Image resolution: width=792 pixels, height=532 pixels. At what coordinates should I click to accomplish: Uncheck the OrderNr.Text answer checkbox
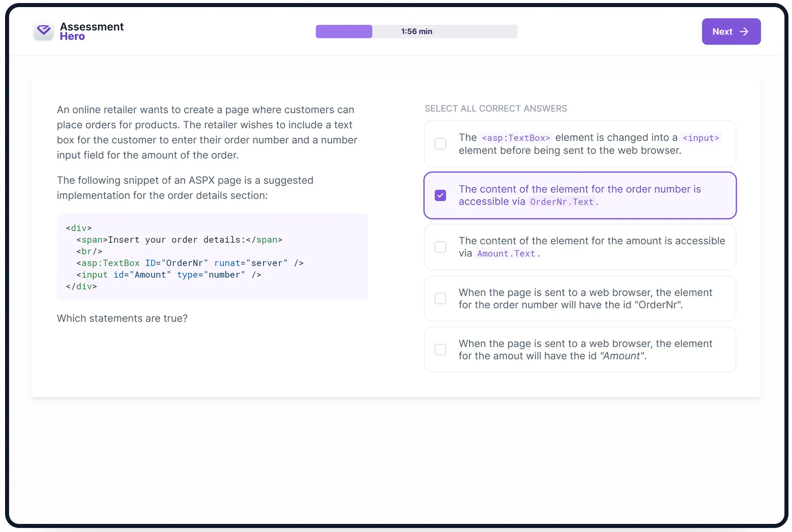(x=440, y=195)
